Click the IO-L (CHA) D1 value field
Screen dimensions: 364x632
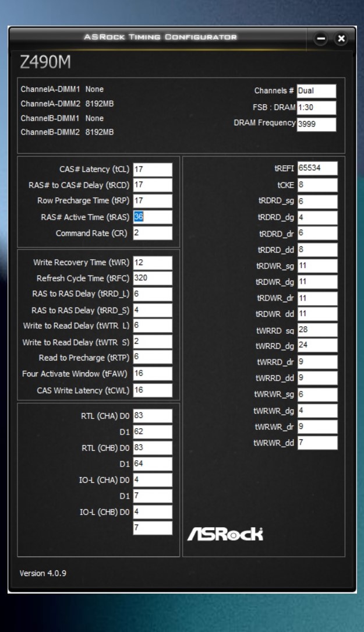(x=153, y=496)
